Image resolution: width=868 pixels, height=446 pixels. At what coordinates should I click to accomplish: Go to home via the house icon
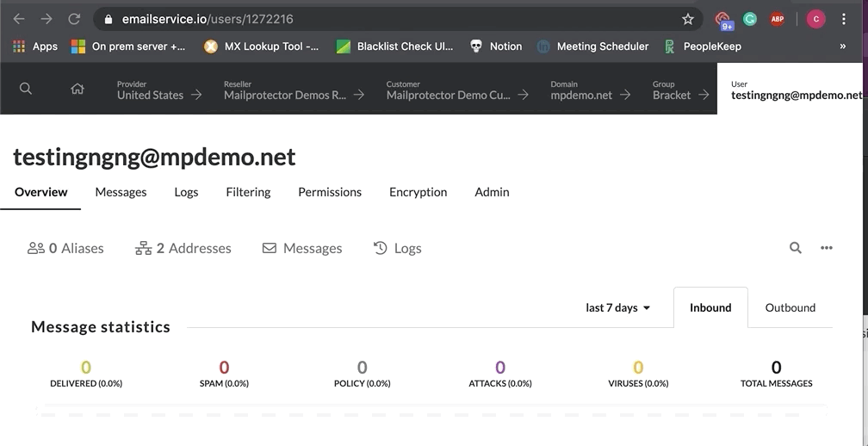click(x=77, y=89)
